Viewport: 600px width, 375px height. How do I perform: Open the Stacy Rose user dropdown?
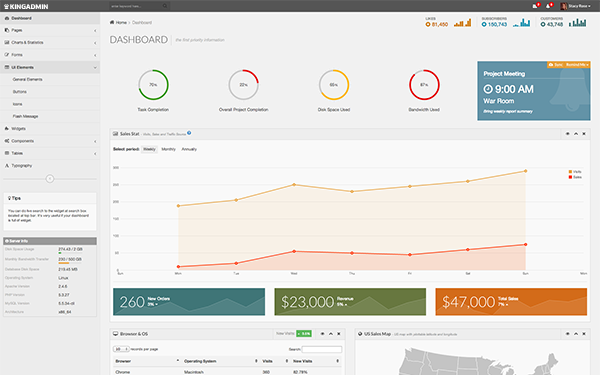[576, 6]
